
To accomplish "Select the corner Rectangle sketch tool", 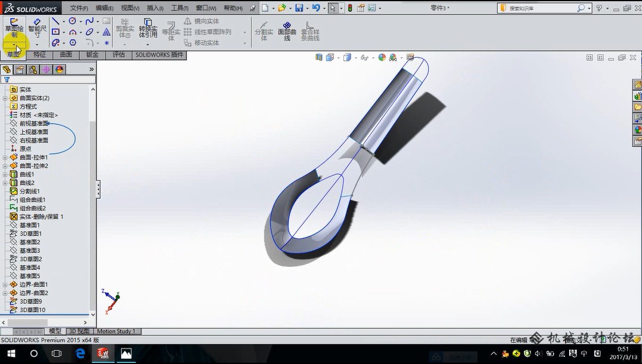I will [x=56, y=32].
